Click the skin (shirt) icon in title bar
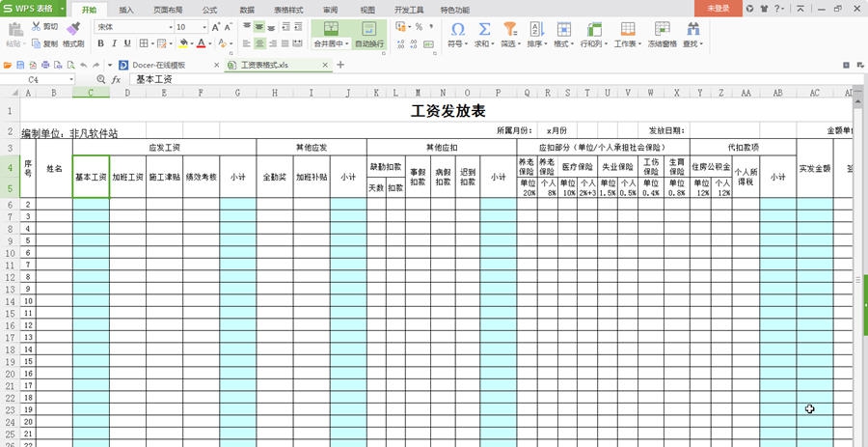 [x=765, y=9]
